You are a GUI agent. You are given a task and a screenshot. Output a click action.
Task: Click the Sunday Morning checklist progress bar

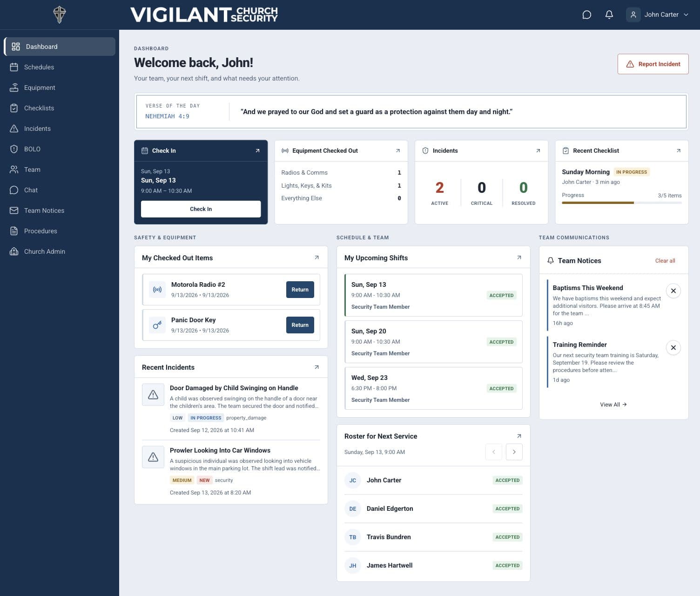pos(621,203)
